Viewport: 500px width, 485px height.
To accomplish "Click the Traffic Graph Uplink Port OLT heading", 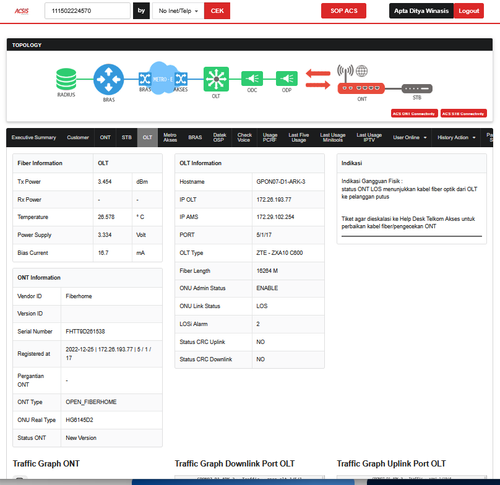I will [x=391, y=464].
